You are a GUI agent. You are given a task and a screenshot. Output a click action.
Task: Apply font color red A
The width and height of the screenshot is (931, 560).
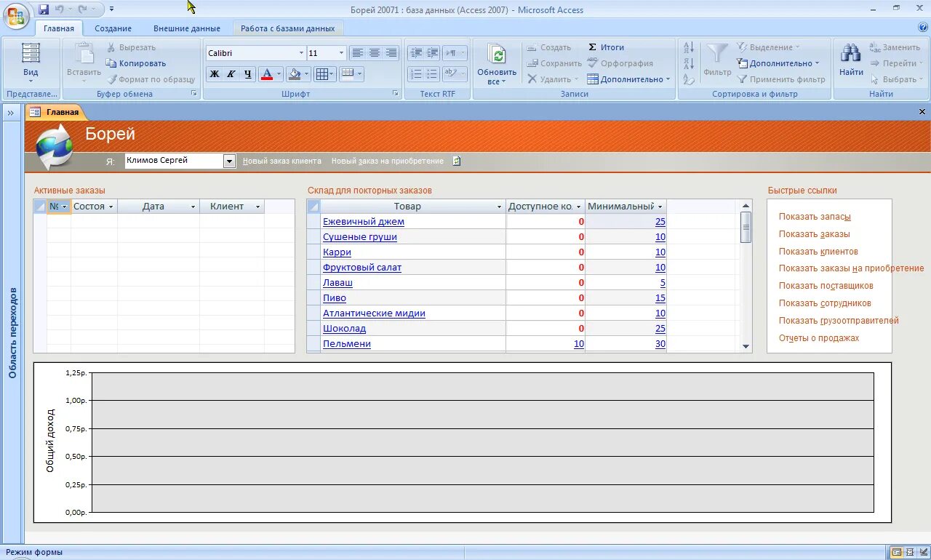[266, 74]
